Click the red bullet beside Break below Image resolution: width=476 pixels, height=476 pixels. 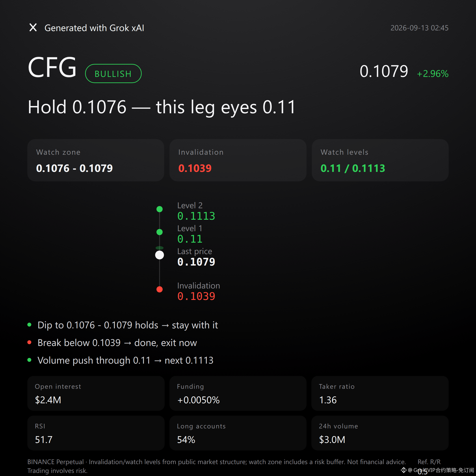(29, 342)
